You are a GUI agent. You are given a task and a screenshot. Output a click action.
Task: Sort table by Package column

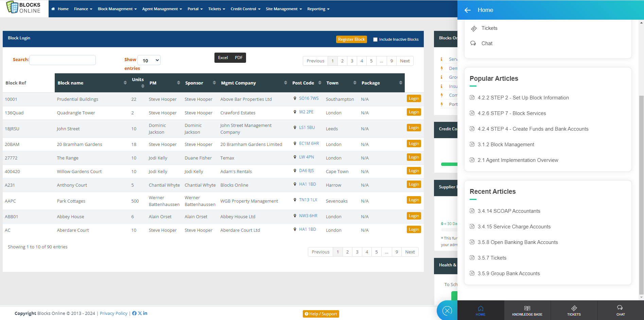(x=382, y=83)
